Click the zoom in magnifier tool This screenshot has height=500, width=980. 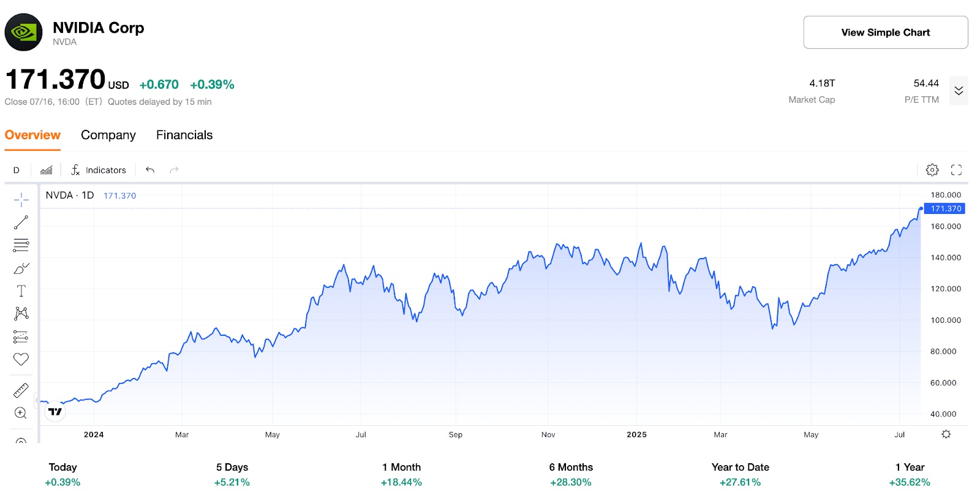click(x=21, y=413)
